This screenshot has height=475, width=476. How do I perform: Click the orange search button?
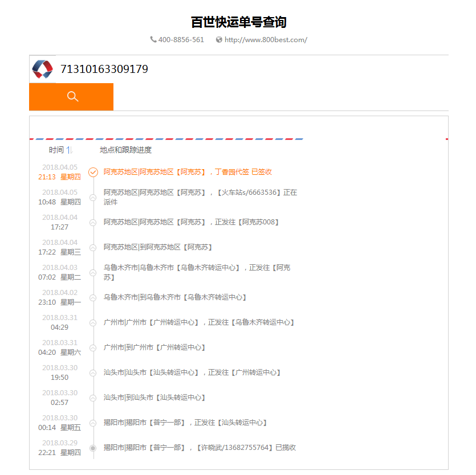click(x=71, y=97)
